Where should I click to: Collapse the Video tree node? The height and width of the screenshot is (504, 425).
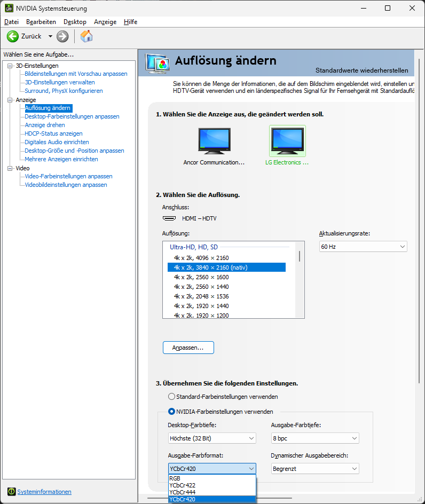coord(10,168)
